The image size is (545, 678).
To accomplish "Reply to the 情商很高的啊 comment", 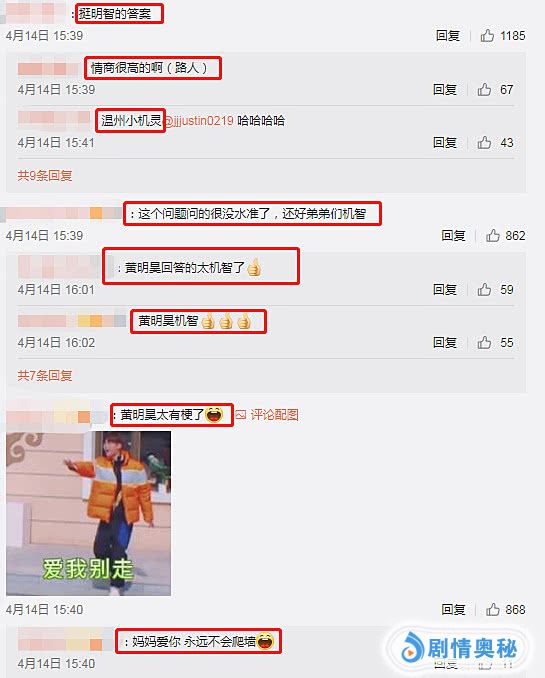I will tap(445, 90).
